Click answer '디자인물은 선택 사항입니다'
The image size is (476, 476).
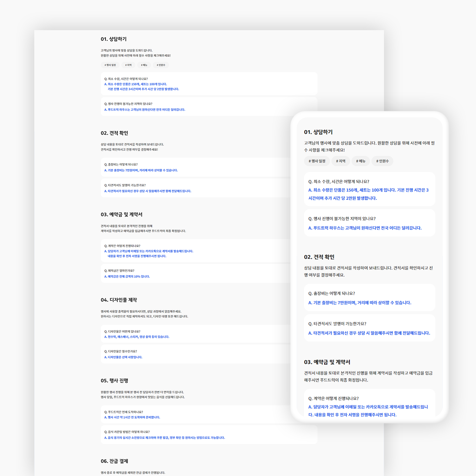[x=123, y=357]
